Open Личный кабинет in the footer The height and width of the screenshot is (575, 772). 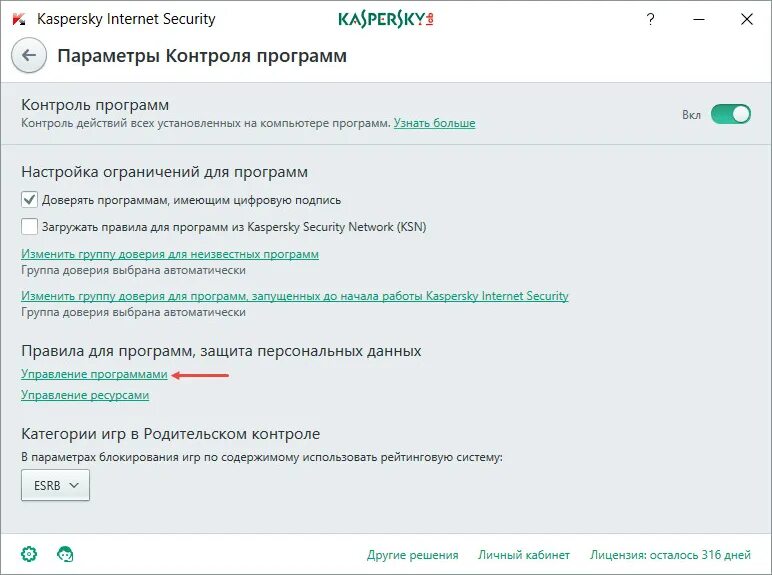[x=524, y=555]
